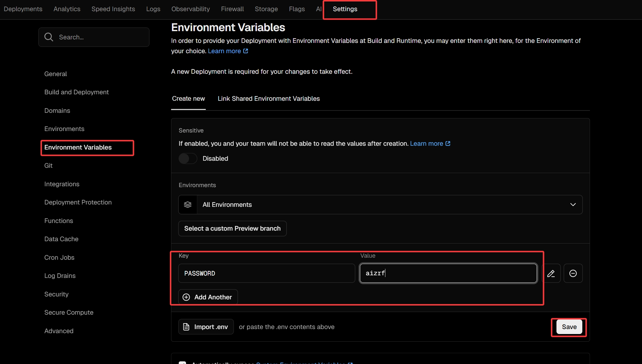Switch to the Storage tab
This screenshot has height=364, width=642.
point(266,9)
